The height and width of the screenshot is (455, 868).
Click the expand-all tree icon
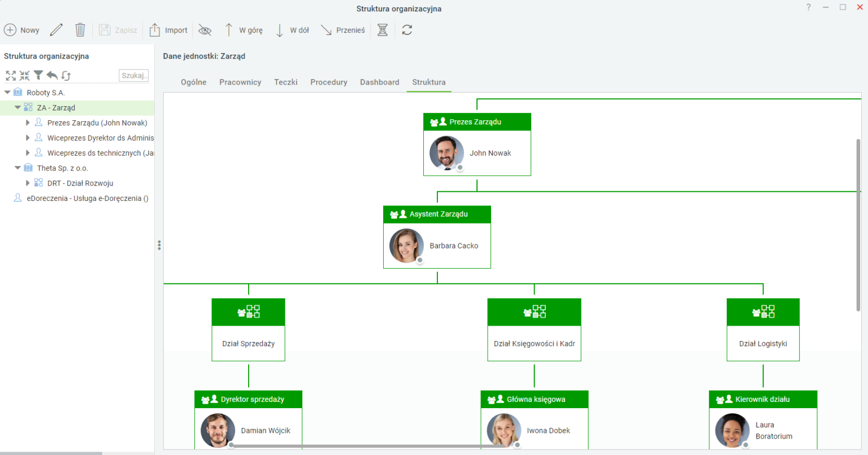tap(11, 75)
